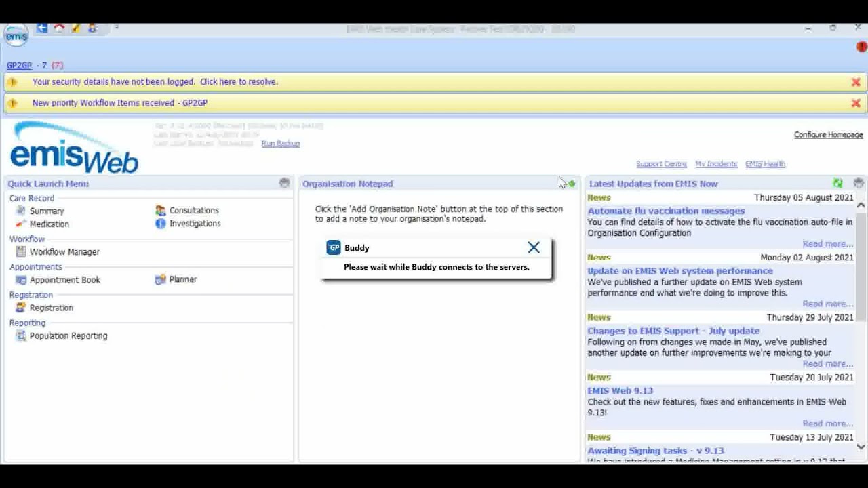
Task: Click the 'Tuesday 20 July 2021' date text
Action: point(812,378)
